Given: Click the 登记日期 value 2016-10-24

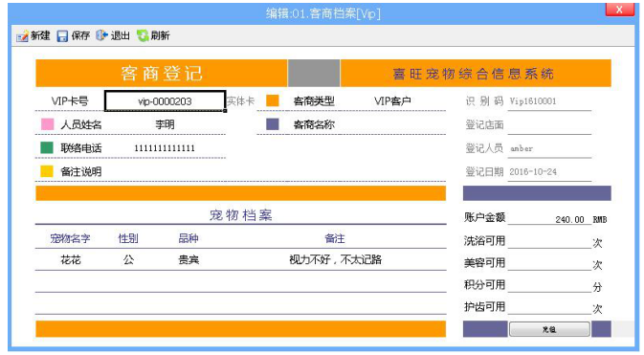Looking at the screenshot, I should point(533,172).
